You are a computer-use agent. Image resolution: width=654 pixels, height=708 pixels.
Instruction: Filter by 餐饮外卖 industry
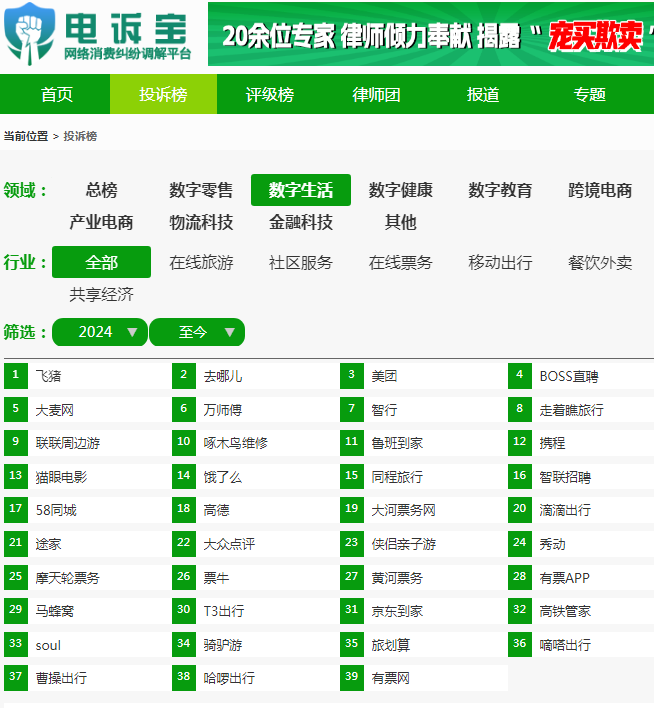(x=600, y=262)
